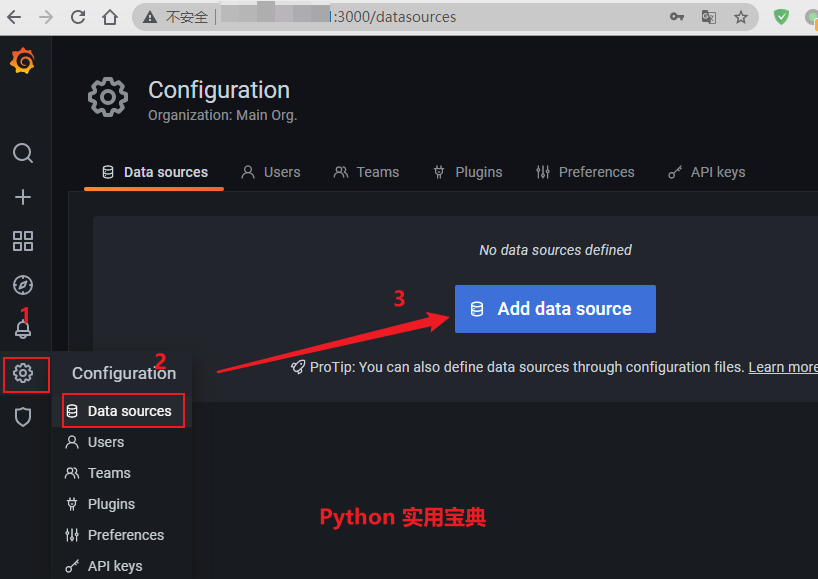Open the Alerting bell icon
The height and width of the screenshot is (579, 818).
(22, 329)
